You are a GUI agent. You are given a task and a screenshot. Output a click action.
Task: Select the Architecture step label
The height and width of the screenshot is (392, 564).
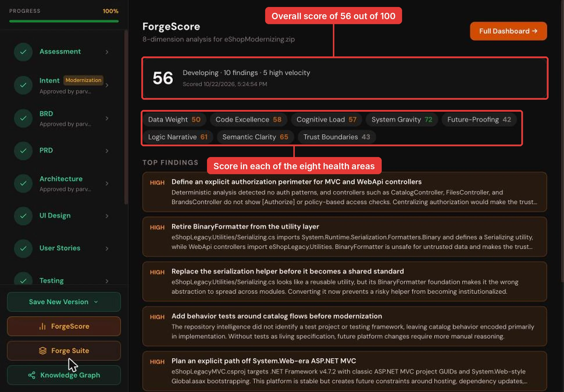click(61, 179)
